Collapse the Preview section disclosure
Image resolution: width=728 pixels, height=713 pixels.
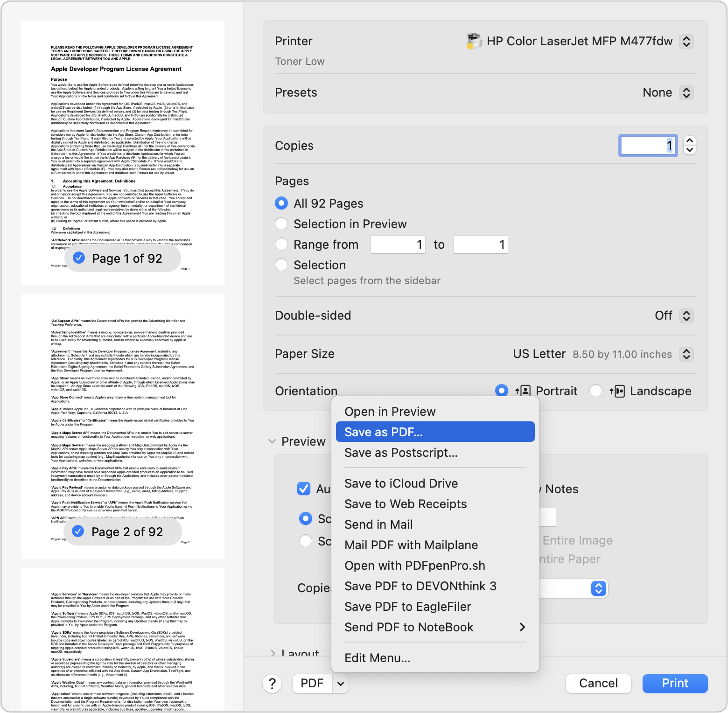[x=272, y=441]
